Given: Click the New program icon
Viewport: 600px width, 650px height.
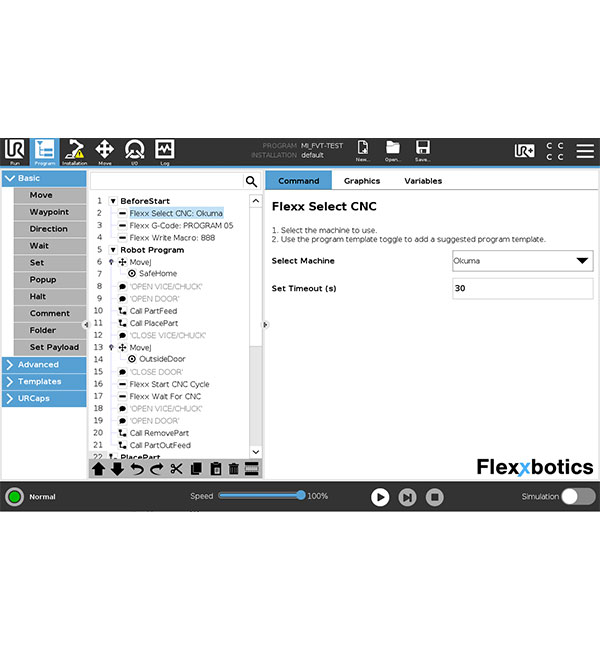Looking at the screenshot, I should (x=362, y=151).
